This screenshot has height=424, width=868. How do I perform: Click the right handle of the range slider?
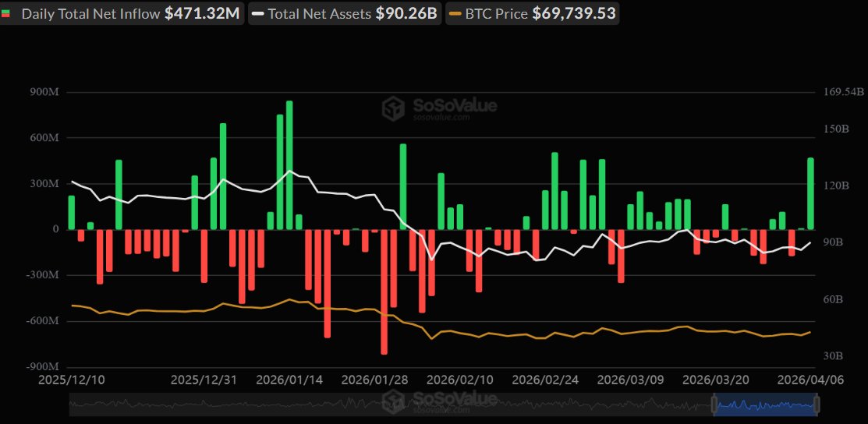(x=817, y=404)
